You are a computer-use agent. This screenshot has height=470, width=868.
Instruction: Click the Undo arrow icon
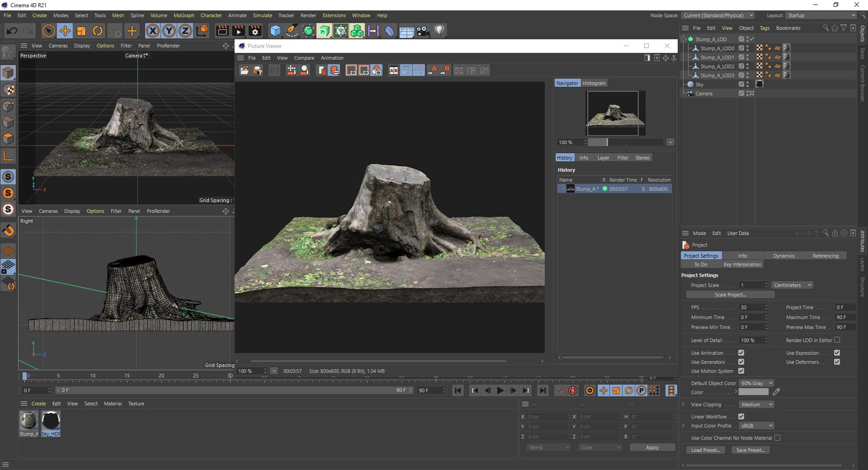point(12,31)
